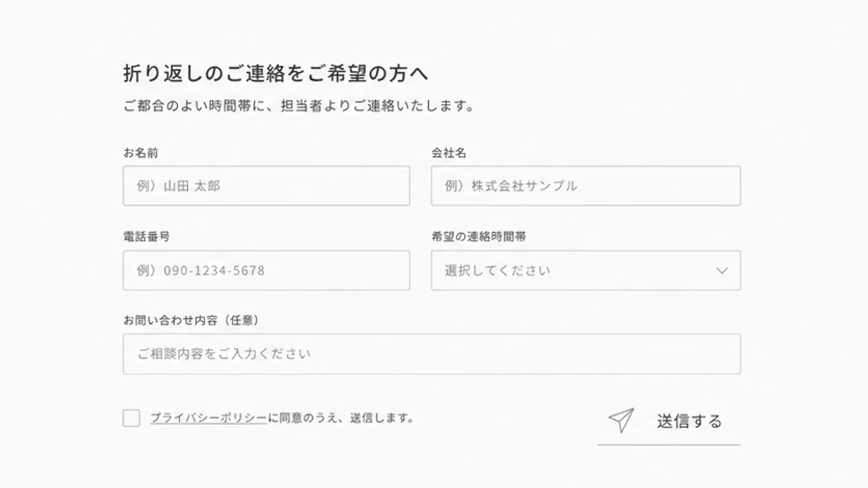The width and height of the screenshot is (868, 488).
Task: Focus the 会社名 input field
Action: pyautogui.click(x=586, y=186)
